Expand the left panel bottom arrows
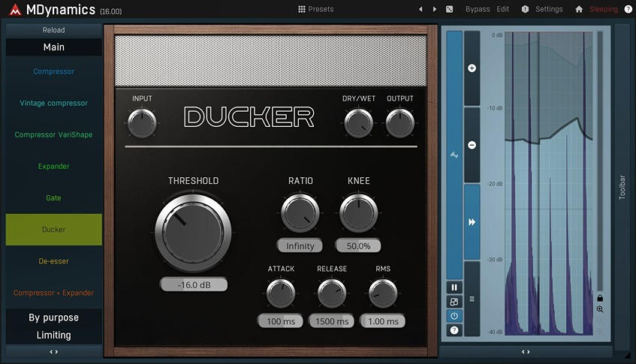Image resolution: width=636 pixels, height=364 pixels. point(53,351)
